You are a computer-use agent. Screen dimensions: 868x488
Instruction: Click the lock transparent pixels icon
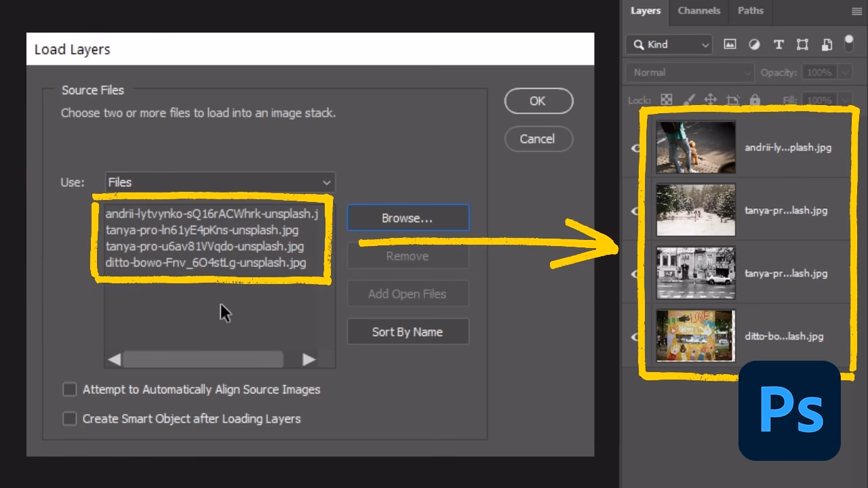tap(666, 99)
